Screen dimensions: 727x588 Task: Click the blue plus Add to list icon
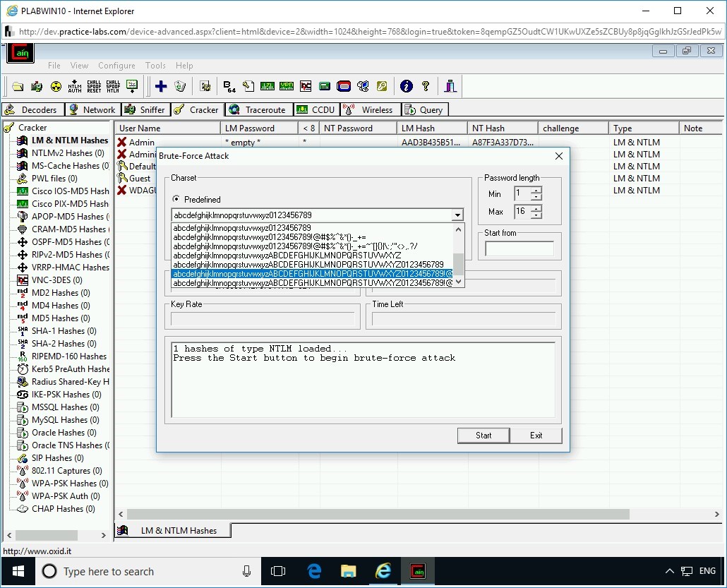click(161, 86)
